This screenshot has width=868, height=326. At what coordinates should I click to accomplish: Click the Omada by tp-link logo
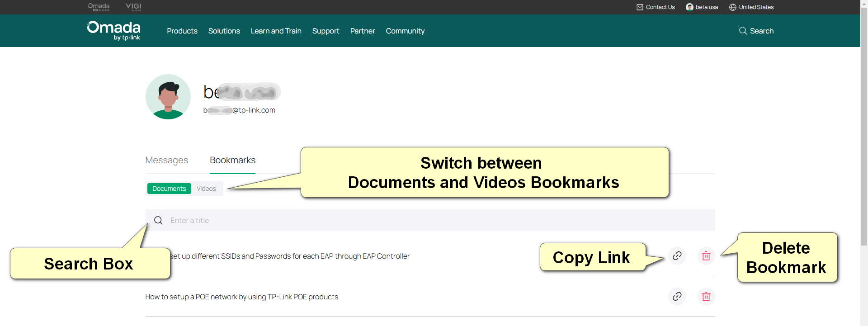click(113, 31)
